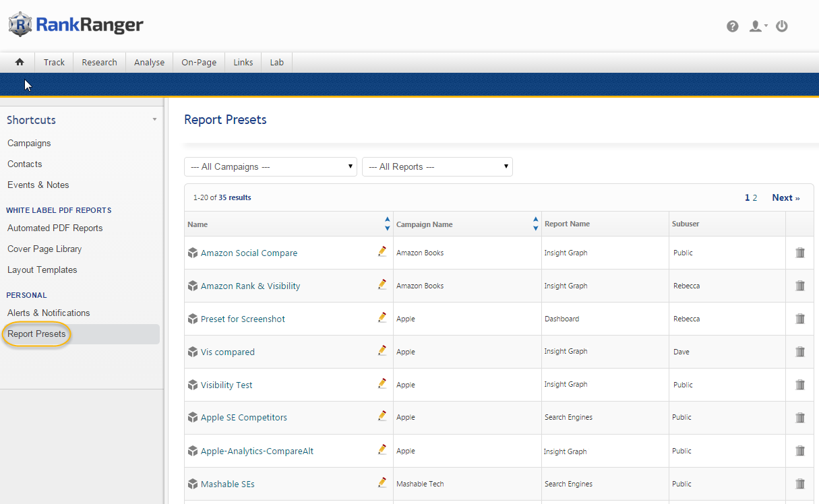
Task: Open the Track menu
Action: 54,62
